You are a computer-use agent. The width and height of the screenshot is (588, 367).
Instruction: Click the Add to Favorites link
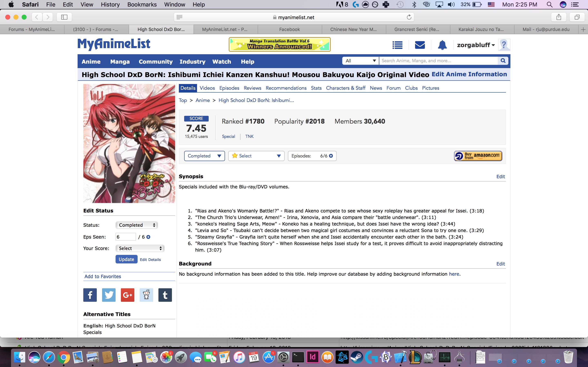(102, 276)
